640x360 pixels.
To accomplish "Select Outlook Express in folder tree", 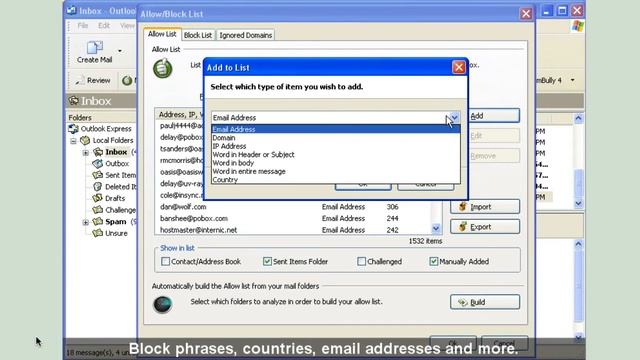I will pos(106,129).
